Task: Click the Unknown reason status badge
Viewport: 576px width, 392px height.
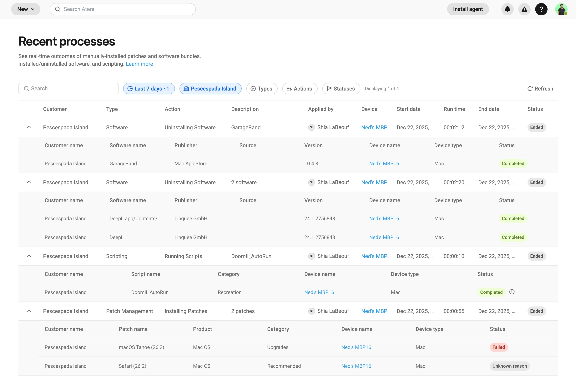Action: (510, 366)
